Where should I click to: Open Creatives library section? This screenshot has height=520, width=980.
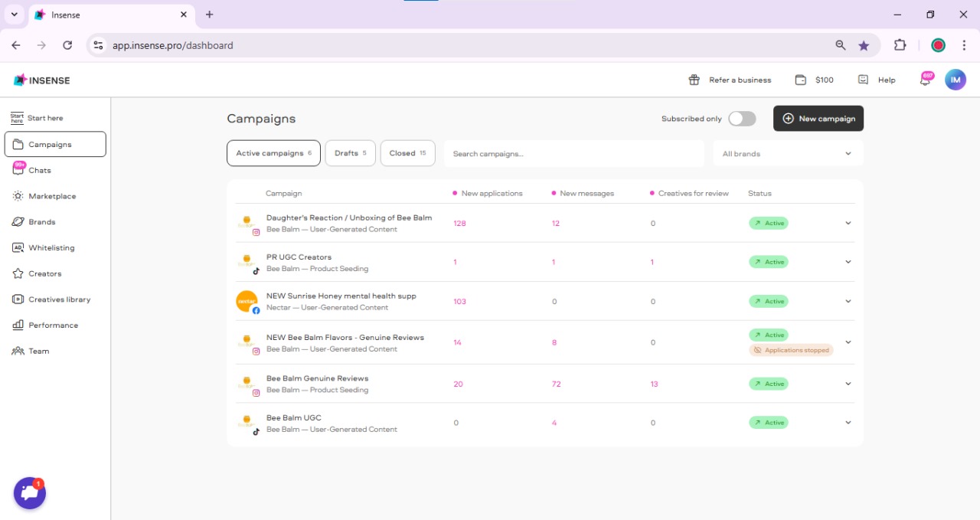[55, 299]
